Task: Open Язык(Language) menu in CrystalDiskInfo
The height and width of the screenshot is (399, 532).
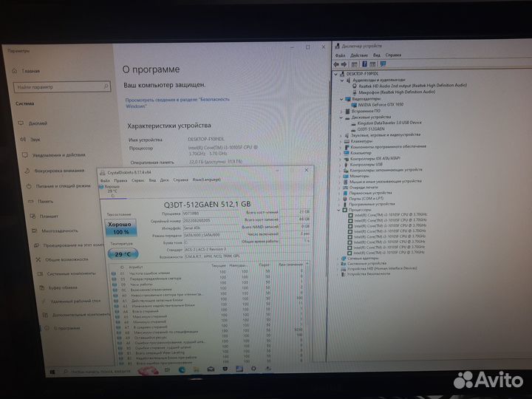Action: click(x=207, y=180)
